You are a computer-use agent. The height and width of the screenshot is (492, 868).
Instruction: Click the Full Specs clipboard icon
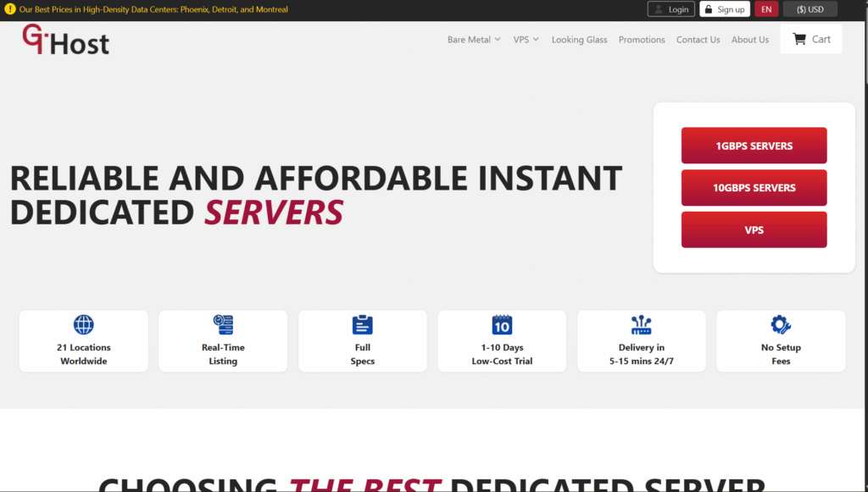pyautogui.click(x=363, y=324)
